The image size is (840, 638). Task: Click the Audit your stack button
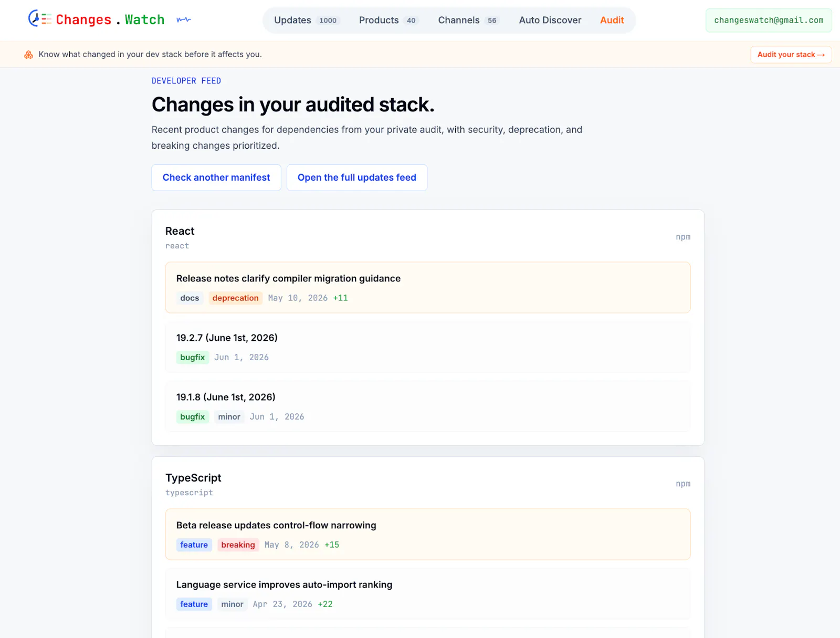pos(791,55)
